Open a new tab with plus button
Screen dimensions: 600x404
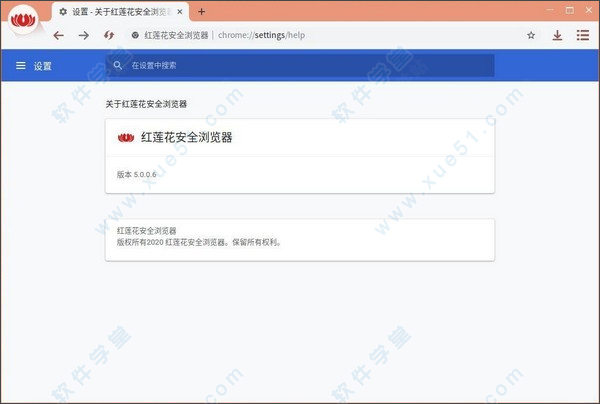tap(201, 12)
